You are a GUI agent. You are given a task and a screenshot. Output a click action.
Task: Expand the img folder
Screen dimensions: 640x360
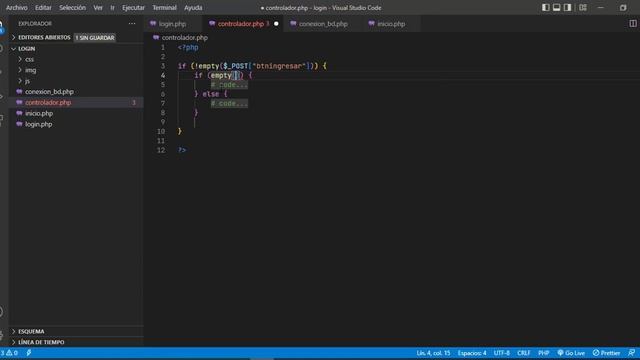[x=31, y=70]
